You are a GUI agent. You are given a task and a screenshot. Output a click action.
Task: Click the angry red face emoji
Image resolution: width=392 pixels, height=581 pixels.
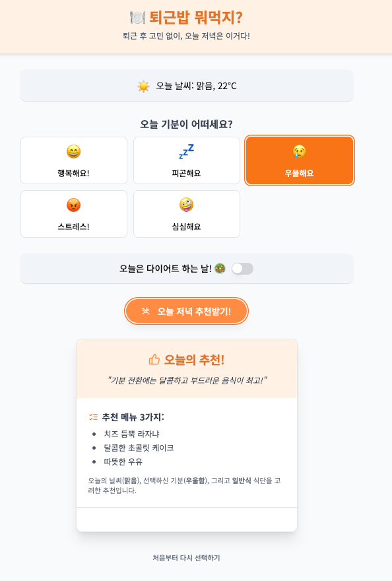[74, 205]
